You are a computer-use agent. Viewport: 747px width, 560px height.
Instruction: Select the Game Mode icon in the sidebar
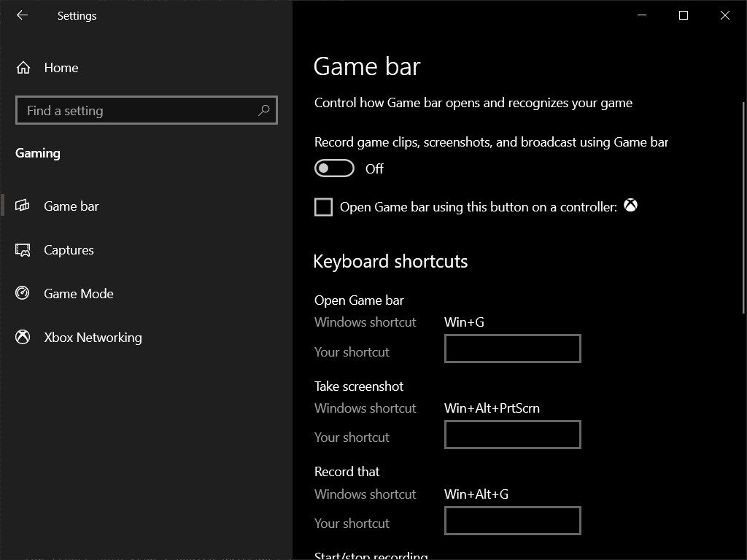(x=23, y=293)
